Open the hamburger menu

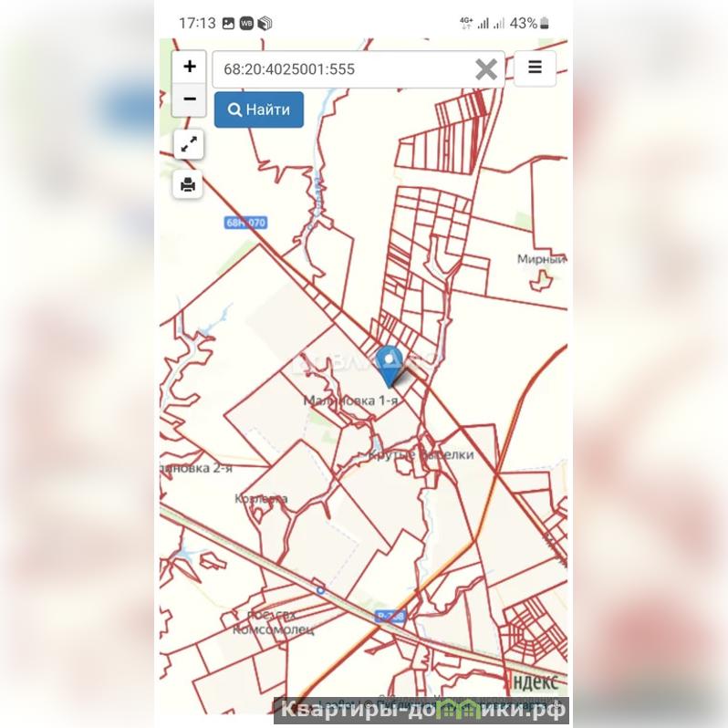click(x=535, y=68)
